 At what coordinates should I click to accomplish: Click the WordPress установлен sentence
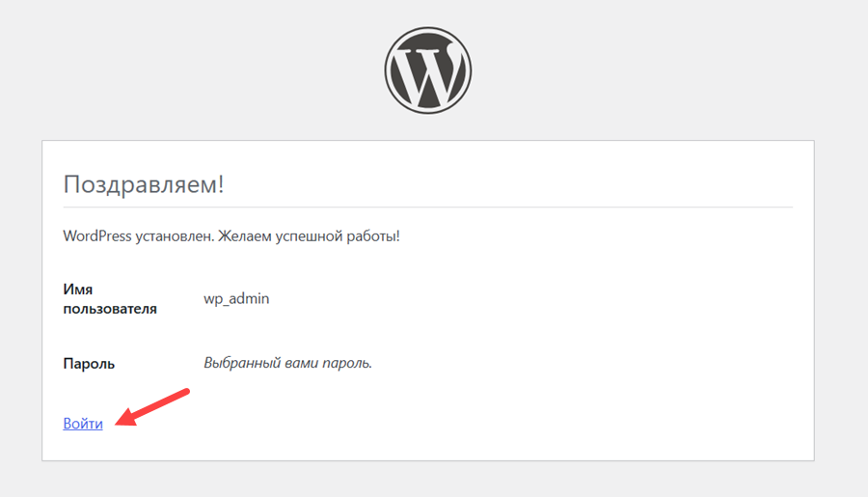(138, 236)
